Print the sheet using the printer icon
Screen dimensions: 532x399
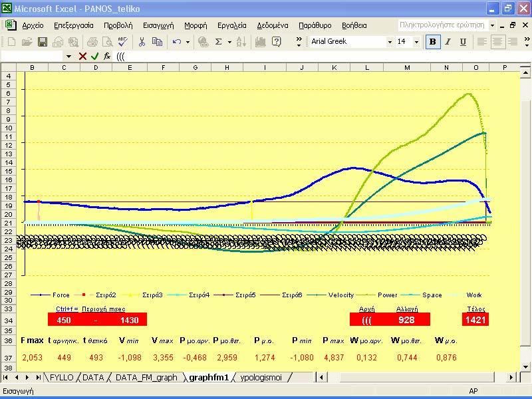pos(92,42)
